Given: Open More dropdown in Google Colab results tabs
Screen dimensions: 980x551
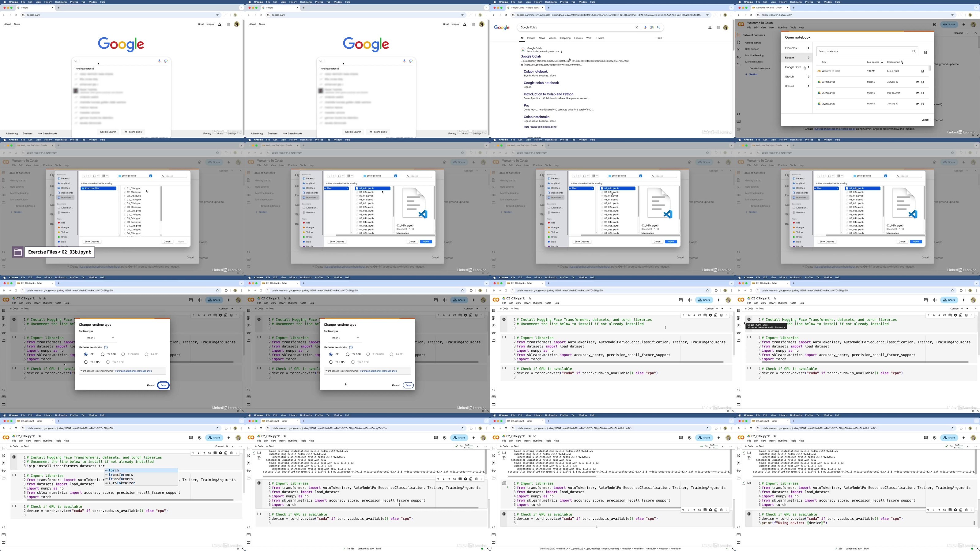Looking at the screenshot, I should 600,38.
